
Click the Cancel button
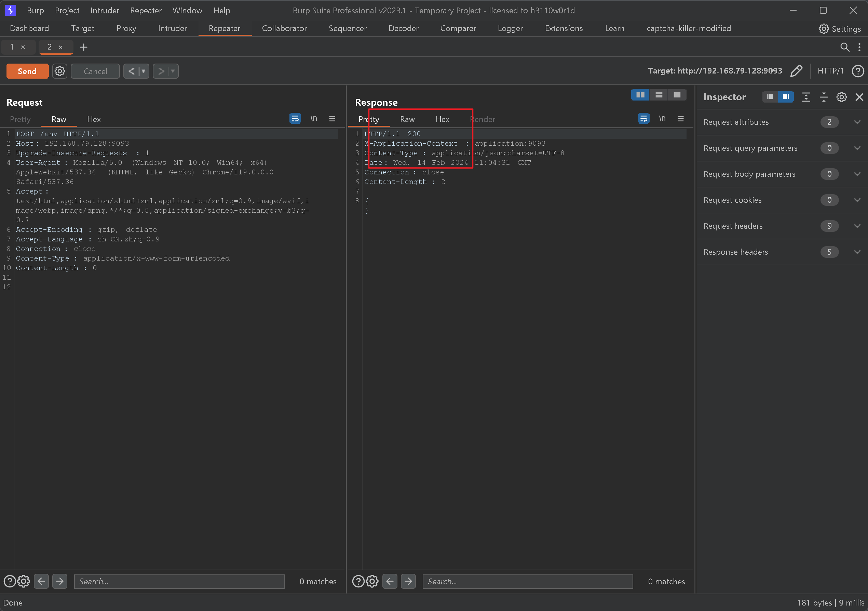tap(95, 71)
